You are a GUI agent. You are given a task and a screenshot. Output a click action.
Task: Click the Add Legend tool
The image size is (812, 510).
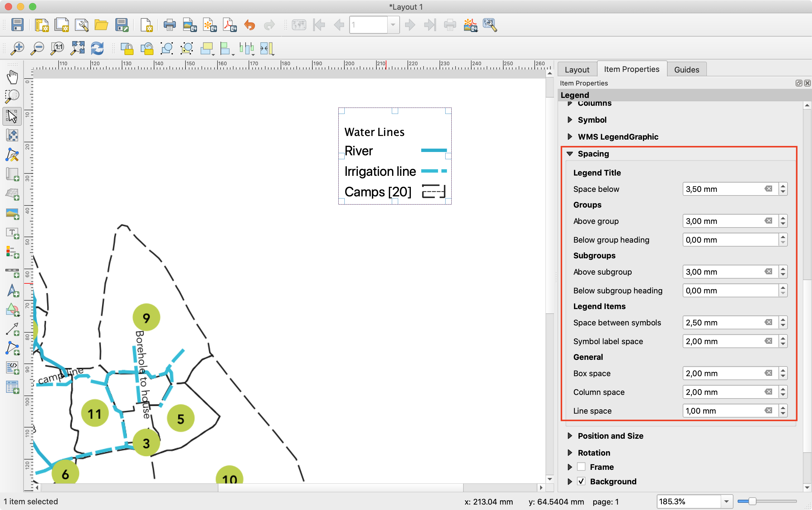coord(12,252)
